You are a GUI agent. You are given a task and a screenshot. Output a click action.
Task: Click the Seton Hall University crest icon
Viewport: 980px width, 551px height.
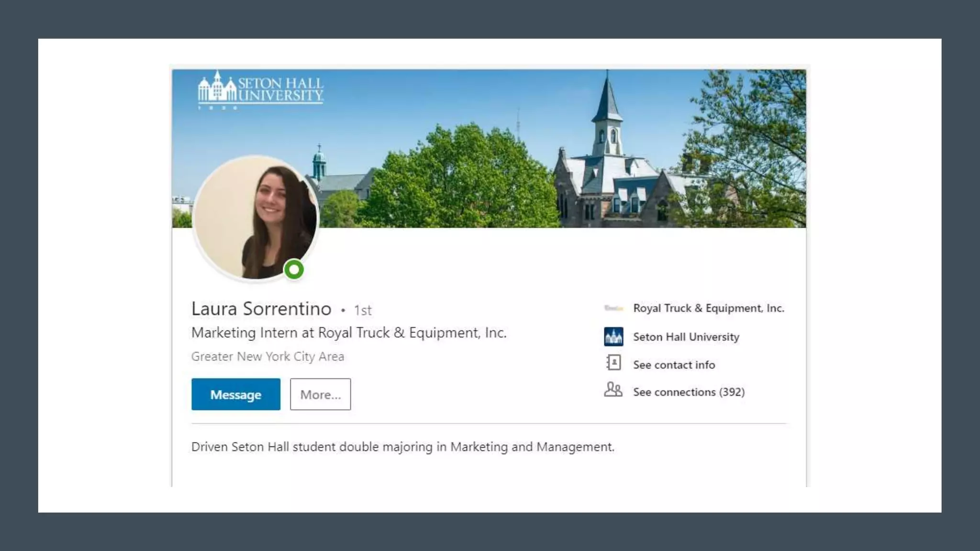pos(613,337)
